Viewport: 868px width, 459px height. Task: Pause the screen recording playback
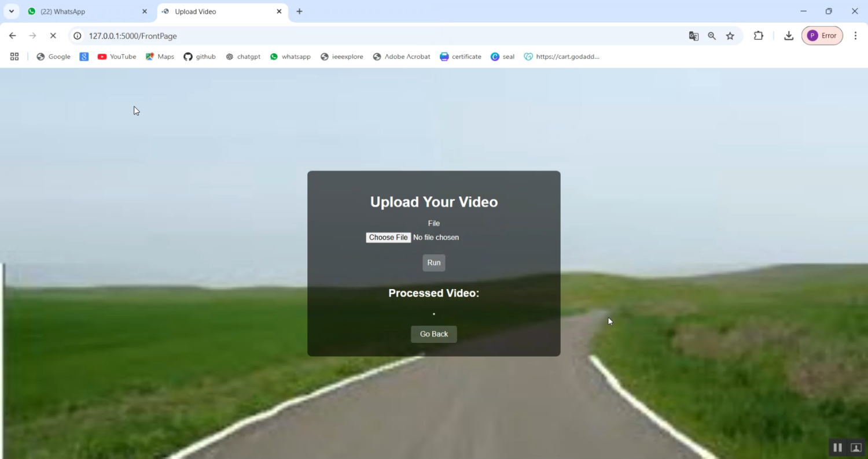coord(837,447)
